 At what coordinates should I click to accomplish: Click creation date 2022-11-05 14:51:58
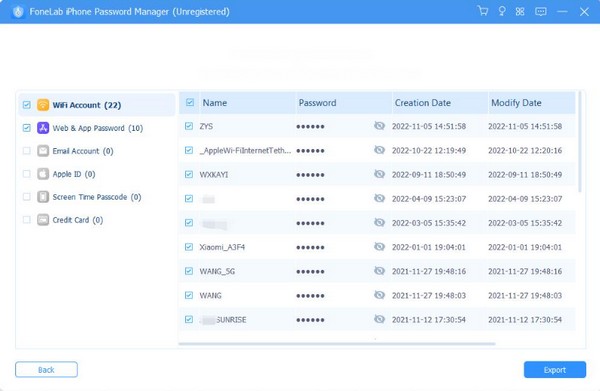[x=429, y=126]
